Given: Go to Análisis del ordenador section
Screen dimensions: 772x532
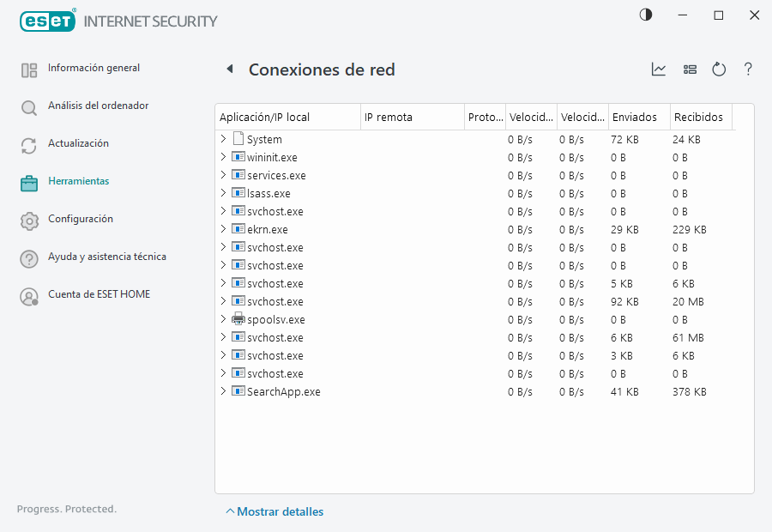Looking at the screenshot, I should pyautogui.click(x=98, y=106).
